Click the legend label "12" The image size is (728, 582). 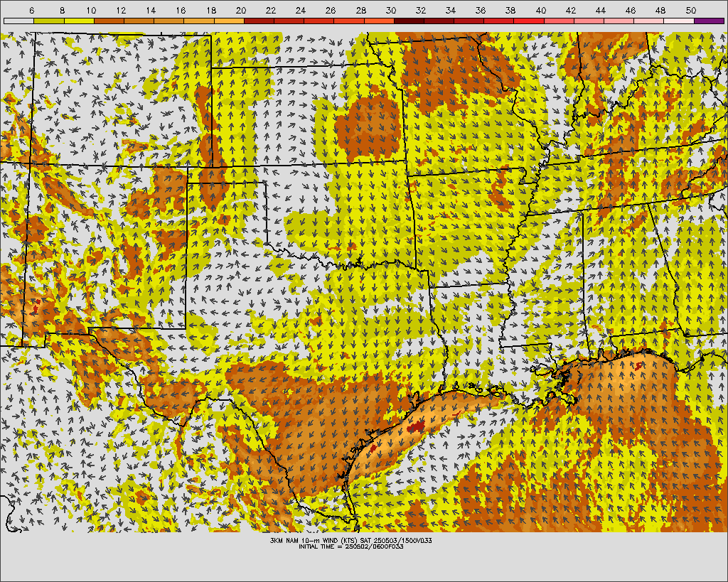coord(121,10)
